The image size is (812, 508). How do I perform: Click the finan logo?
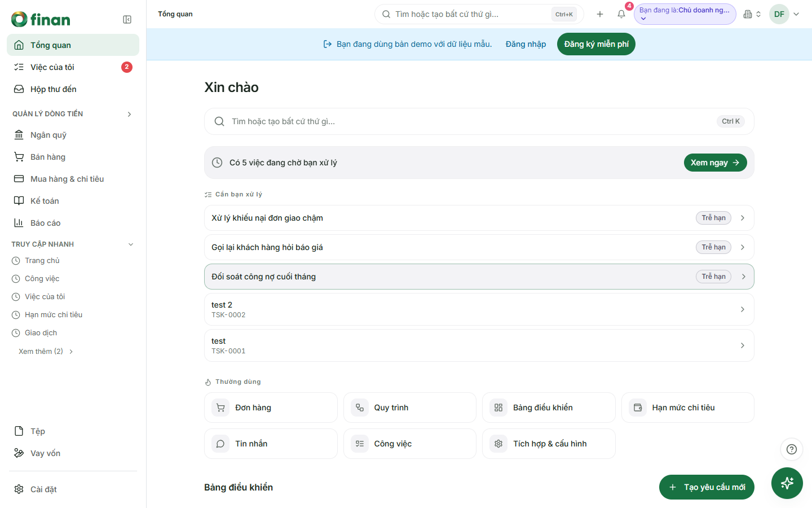41,20
